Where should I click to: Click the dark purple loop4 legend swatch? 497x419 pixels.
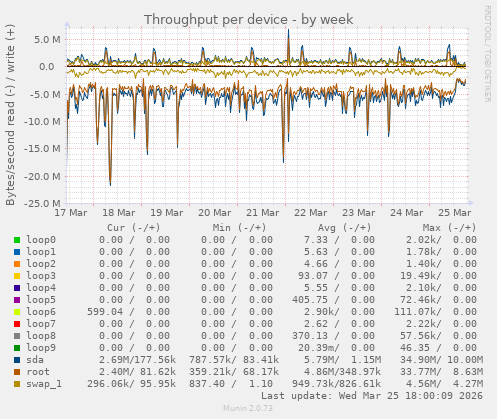(17, 288)
